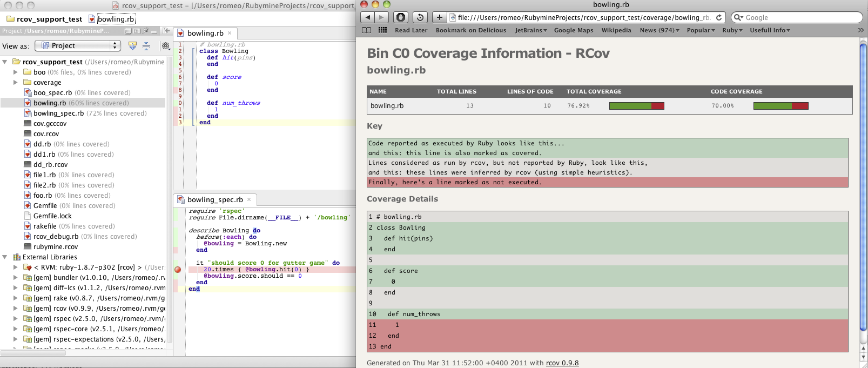Click the cov.gcccov file icon
The height and width of the screenshot is (368, 868).
point(28,123)
